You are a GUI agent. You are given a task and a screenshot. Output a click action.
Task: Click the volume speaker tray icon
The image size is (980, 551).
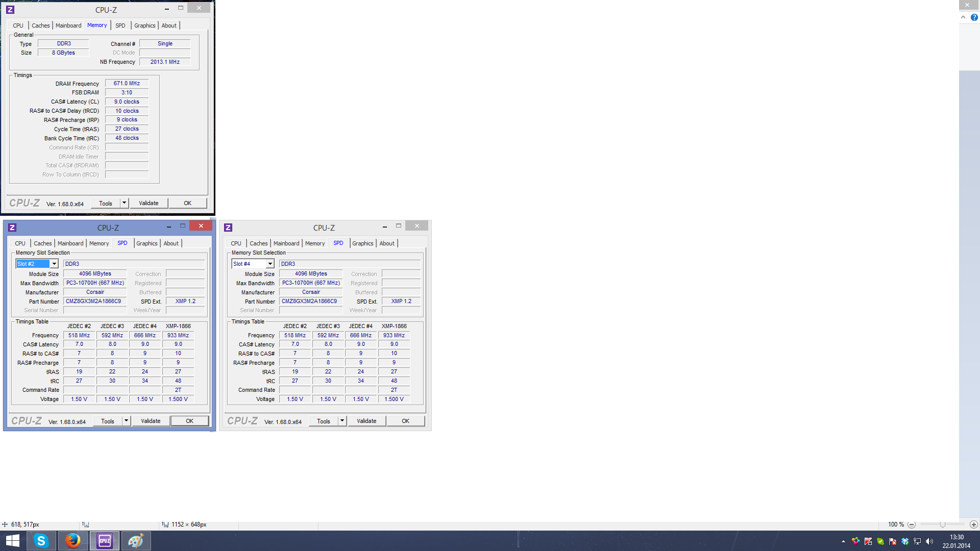(x=929, y=541)
